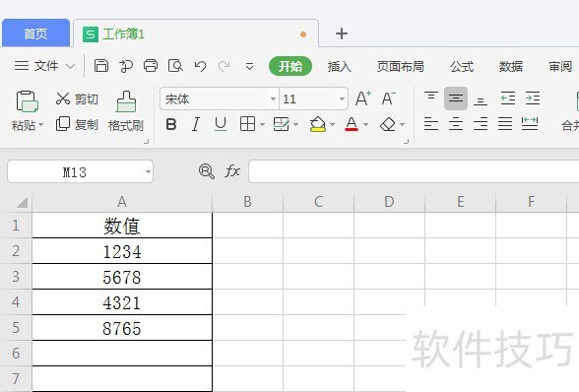
Task: Expand fill color dropdown arrow
Action: coord(332,125)
